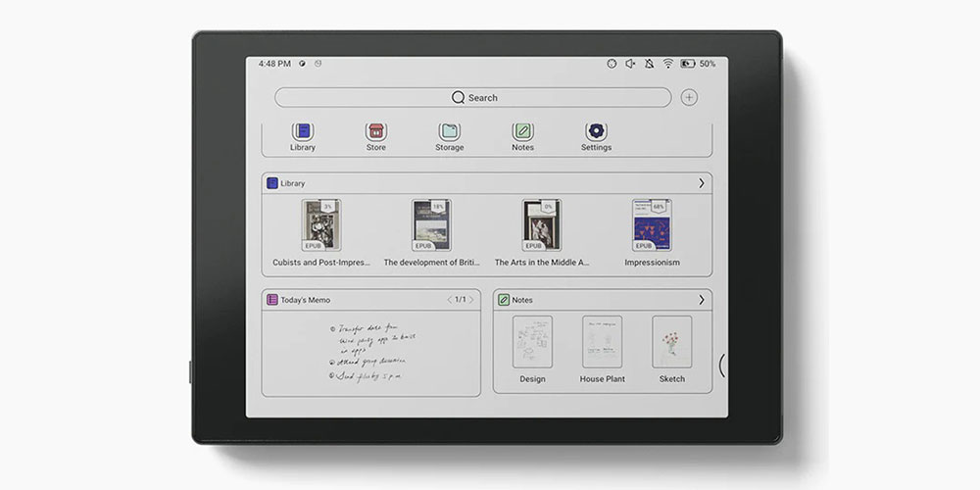
Task: Open the Impressionism book
Action: point(652,226)
